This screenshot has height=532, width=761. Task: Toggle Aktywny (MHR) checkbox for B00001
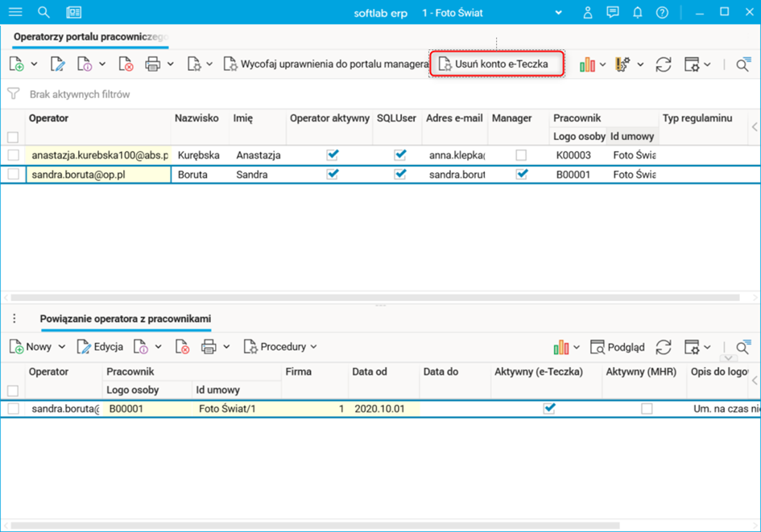point(647,409)
